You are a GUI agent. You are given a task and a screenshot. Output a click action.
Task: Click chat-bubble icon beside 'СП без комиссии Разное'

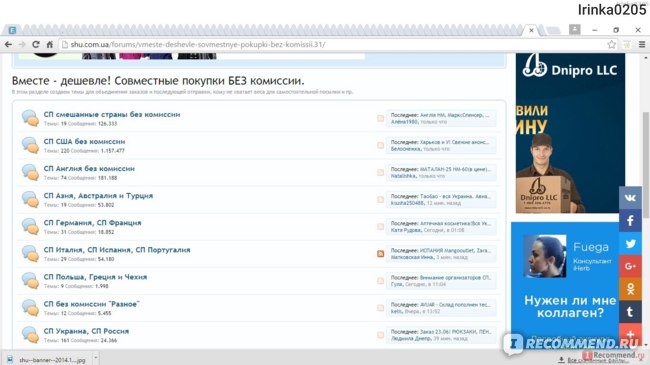[30, 308]
